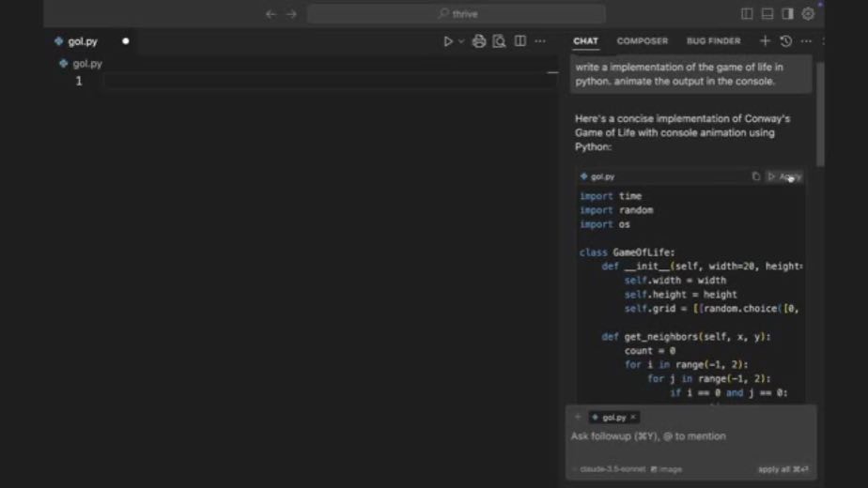Click the gol.py breadcrumb

click(81, 64)
